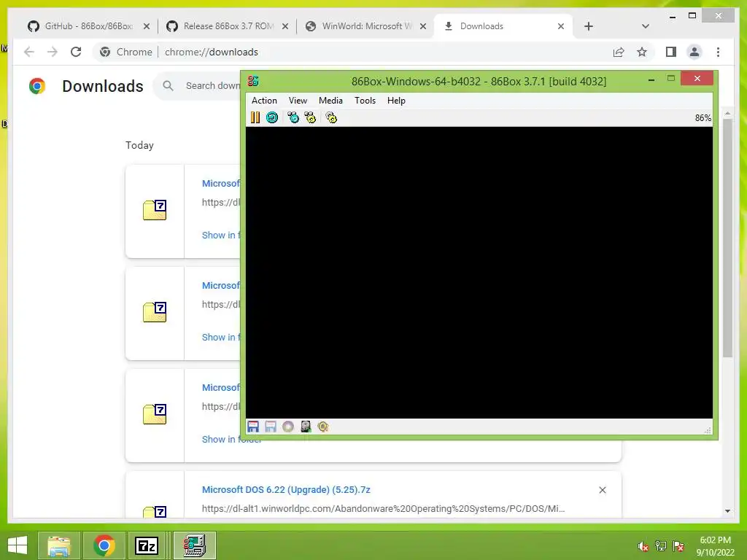
Task: Open a new Chrome tab
Action: click(x=589, y=26)
